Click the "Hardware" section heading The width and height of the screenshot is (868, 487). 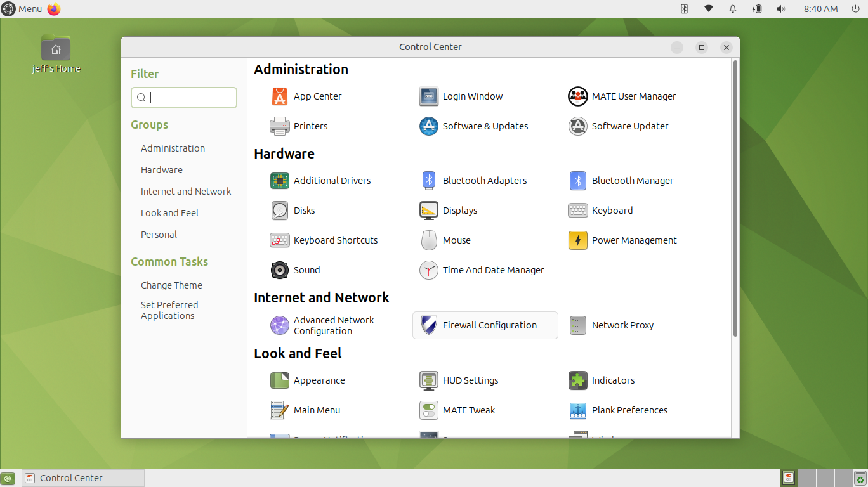(284, 154)
